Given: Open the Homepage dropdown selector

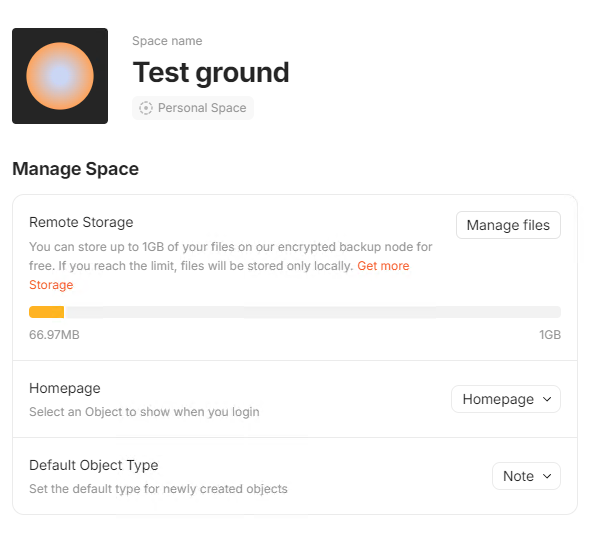Looking at the screenshot, I should point(506,399).
